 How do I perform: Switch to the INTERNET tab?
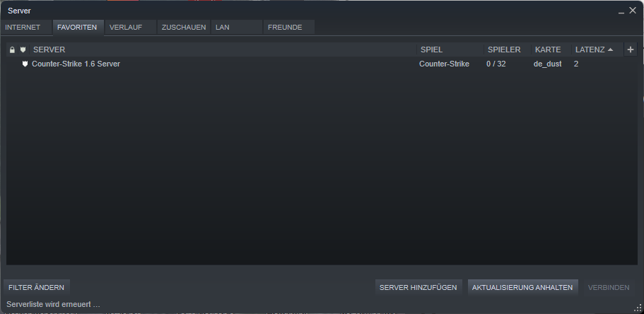click(26, 27)
